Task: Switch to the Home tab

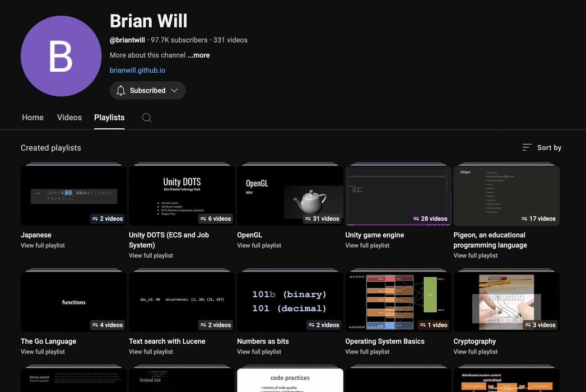Action: (32, 118)
